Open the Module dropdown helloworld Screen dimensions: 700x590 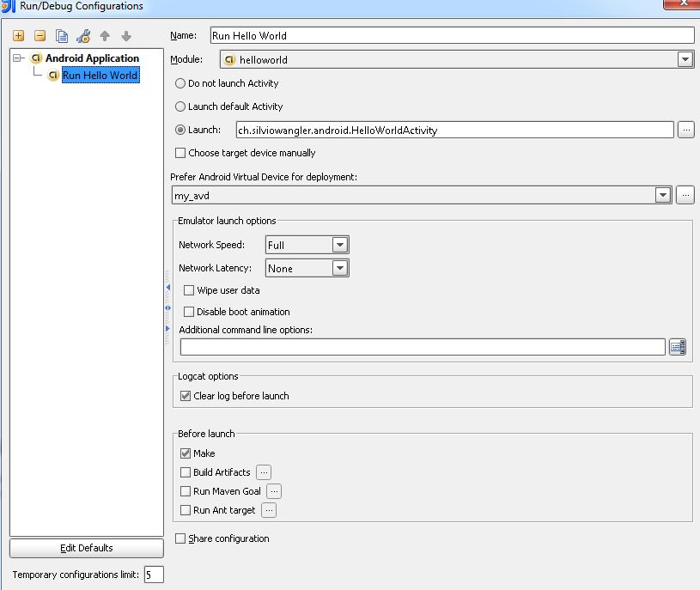coord(685,59)
